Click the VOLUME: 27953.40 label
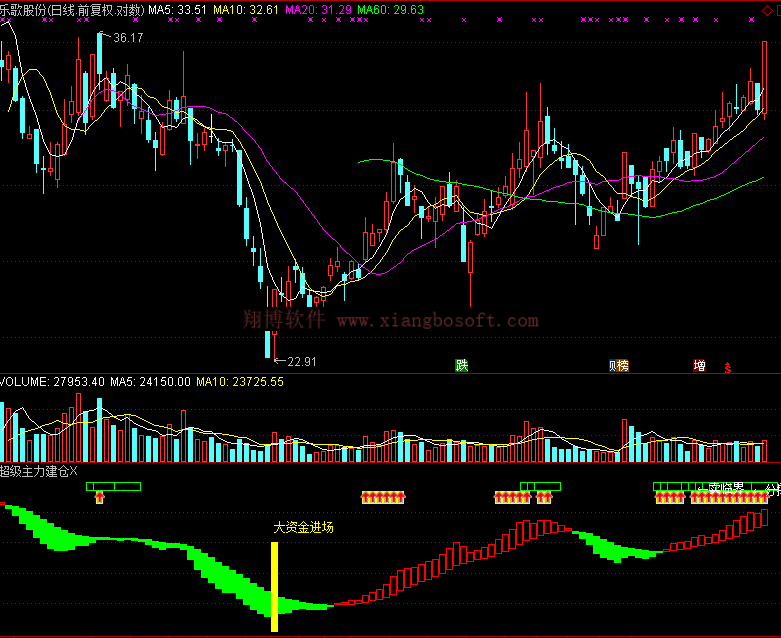This screenshot has height=638, width=781. point(52,382)
